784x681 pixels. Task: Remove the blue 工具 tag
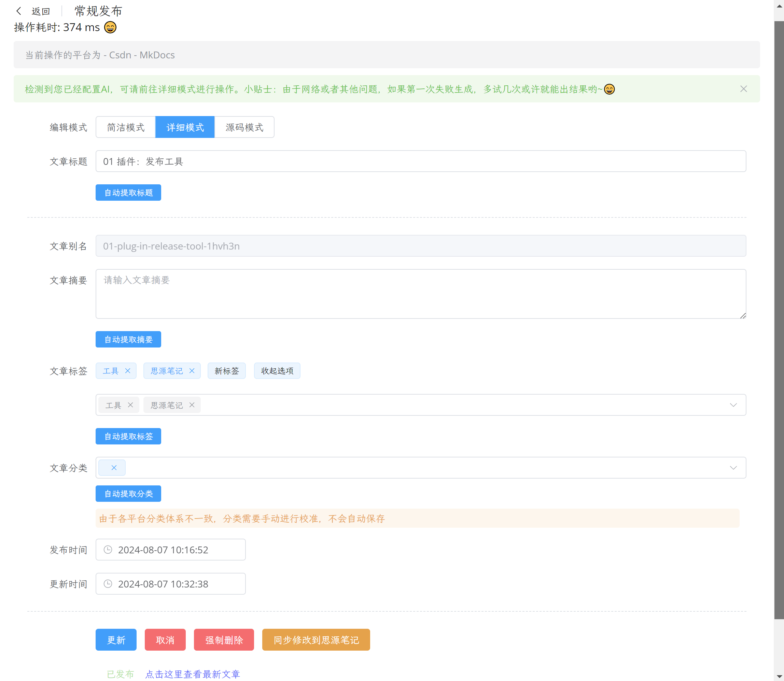click(128, 370)
